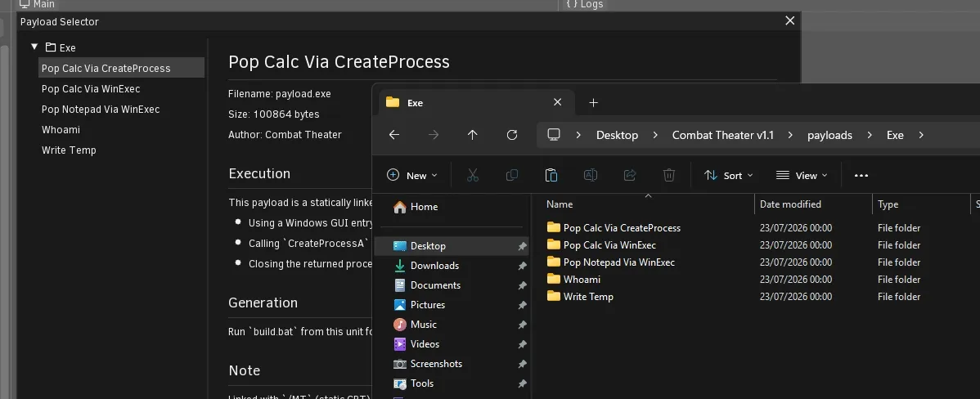Switch to the Main tab
Image resolution: width=980 pixels, height=399 pixels.
click(x=37, y=4)
